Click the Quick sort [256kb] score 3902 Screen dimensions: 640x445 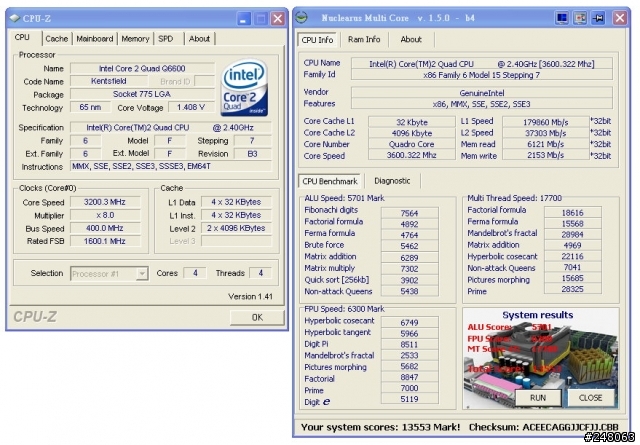coord(409,280)
